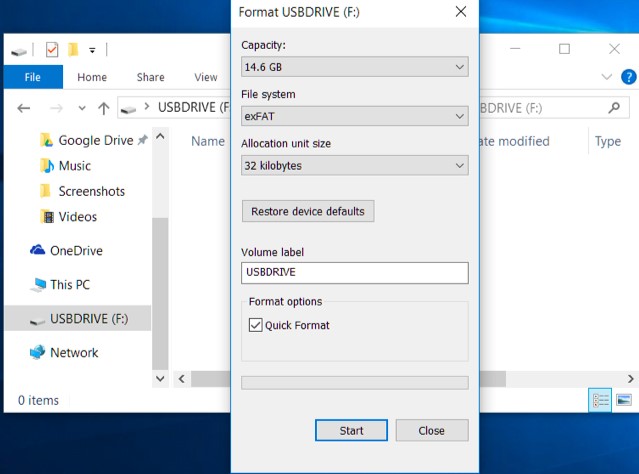Click Restore device defaults button
Viewport: 639px width, 474px height.
tap(308, 211)
